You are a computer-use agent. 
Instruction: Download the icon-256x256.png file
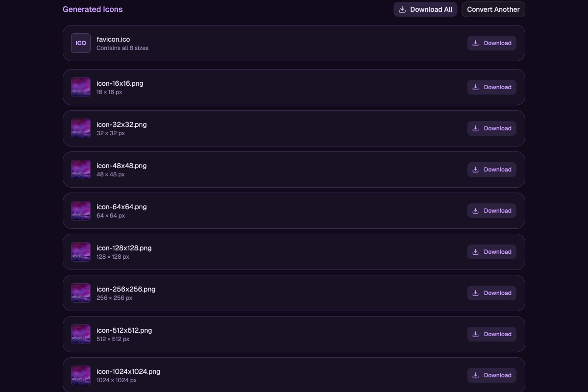[x=491, y=293]
